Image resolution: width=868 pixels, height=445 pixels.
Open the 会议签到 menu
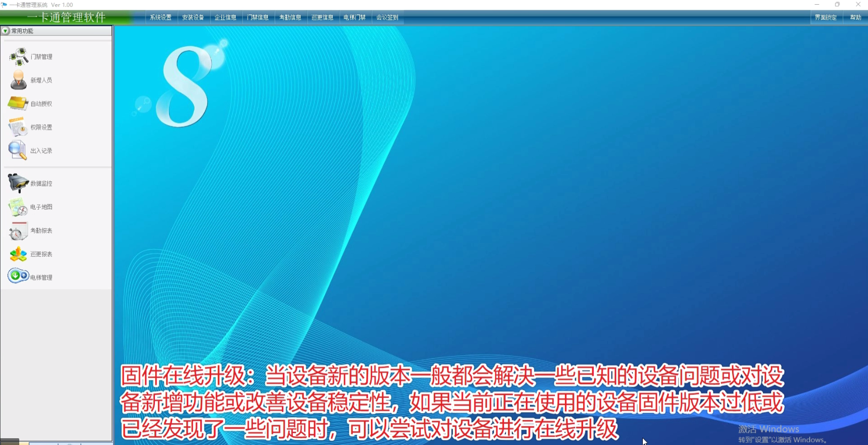pos(387,18)
